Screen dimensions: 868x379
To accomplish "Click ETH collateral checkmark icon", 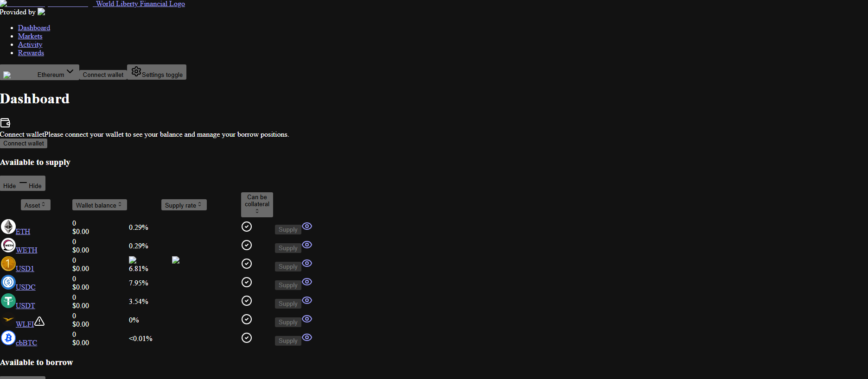I will (x=247, y=227).
